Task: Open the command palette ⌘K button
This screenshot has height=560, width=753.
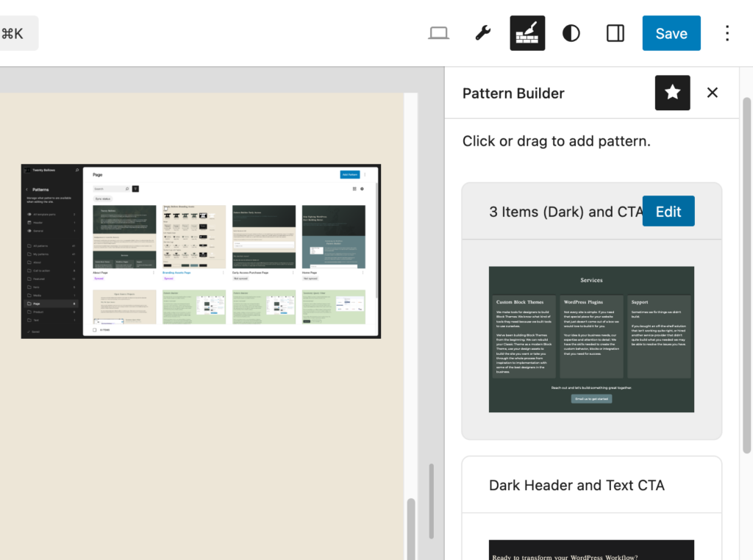Action: point(16,34)
